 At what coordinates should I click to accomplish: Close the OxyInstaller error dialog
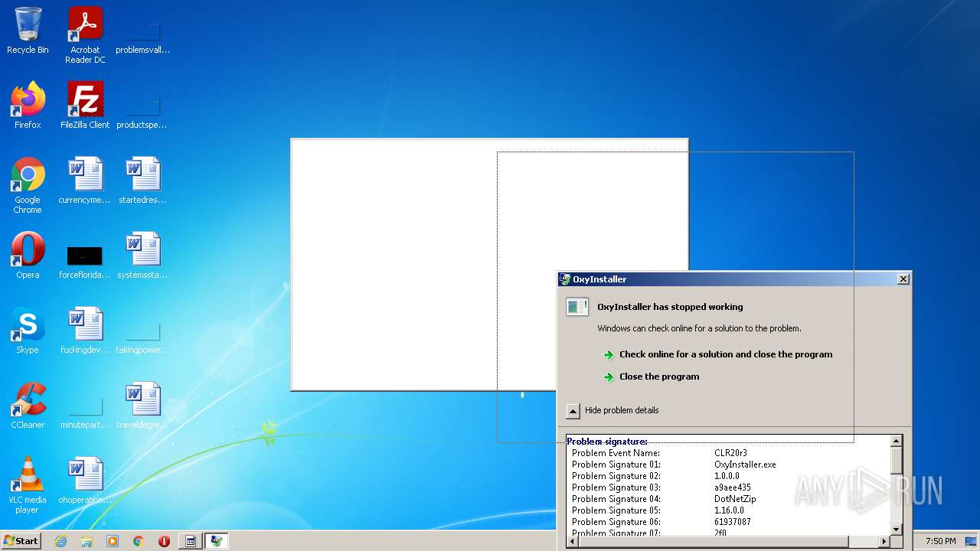(x=903, y=279)
